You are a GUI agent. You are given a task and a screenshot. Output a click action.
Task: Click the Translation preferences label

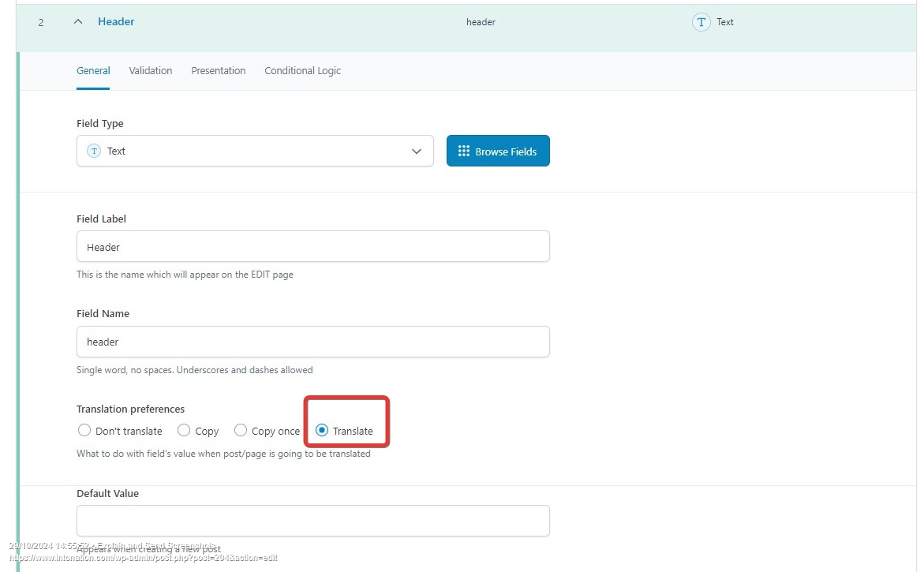point(130,409)
